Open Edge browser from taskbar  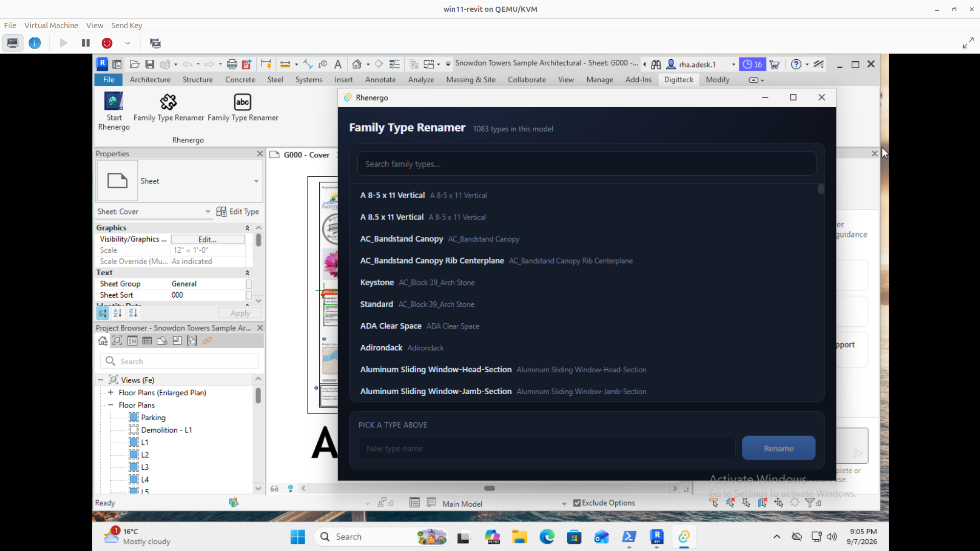point(547,537)
